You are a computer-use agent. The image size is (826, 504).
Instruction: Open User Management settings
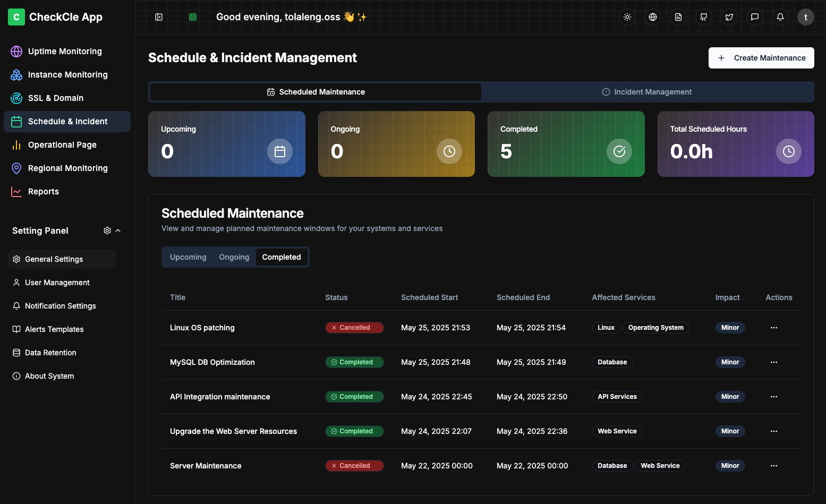coord(57,282)
